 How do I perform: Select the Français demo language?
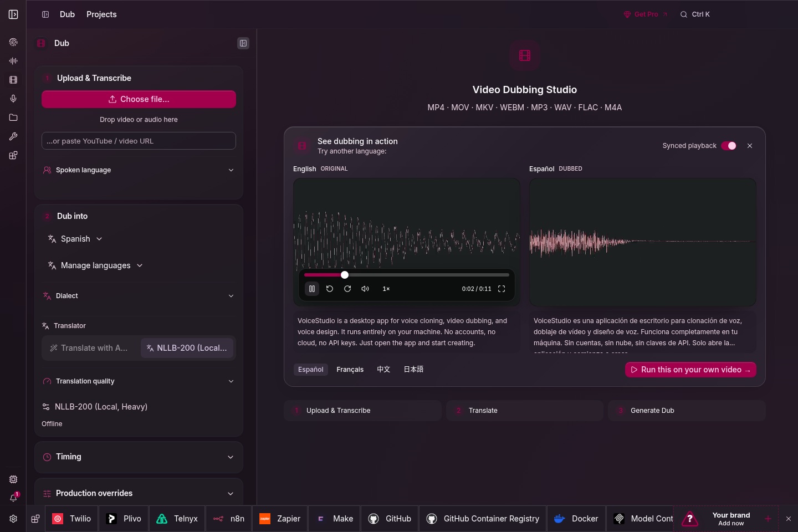click(x=350, y=370)
